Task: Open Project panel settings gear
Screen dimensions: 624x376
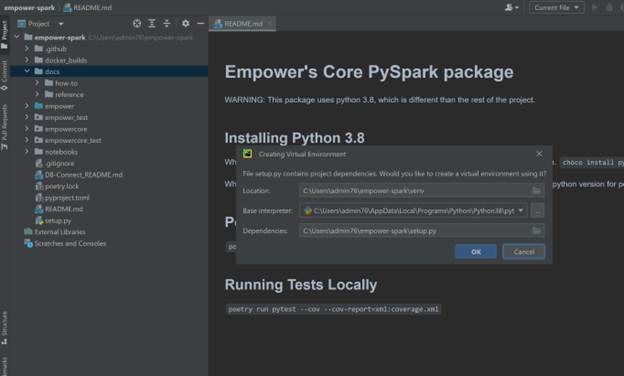Action: [185, 23]
